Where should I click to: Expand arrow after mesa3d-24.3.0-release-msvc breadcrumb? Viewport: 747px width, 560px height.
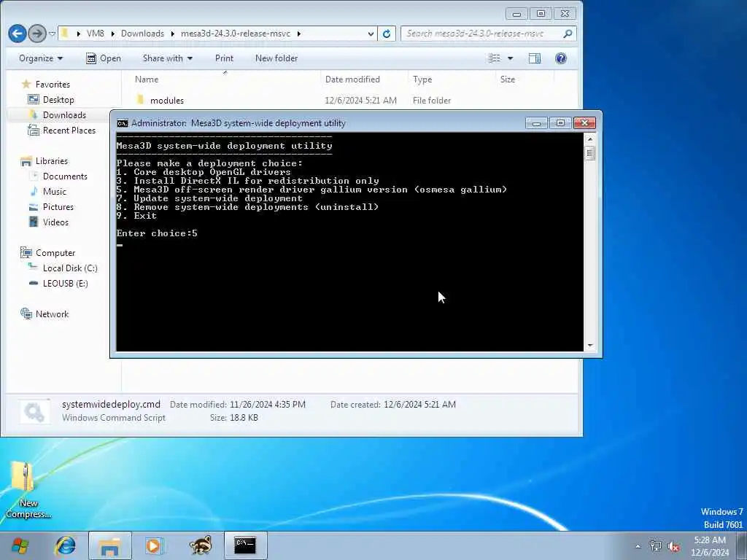coord(298,34)
